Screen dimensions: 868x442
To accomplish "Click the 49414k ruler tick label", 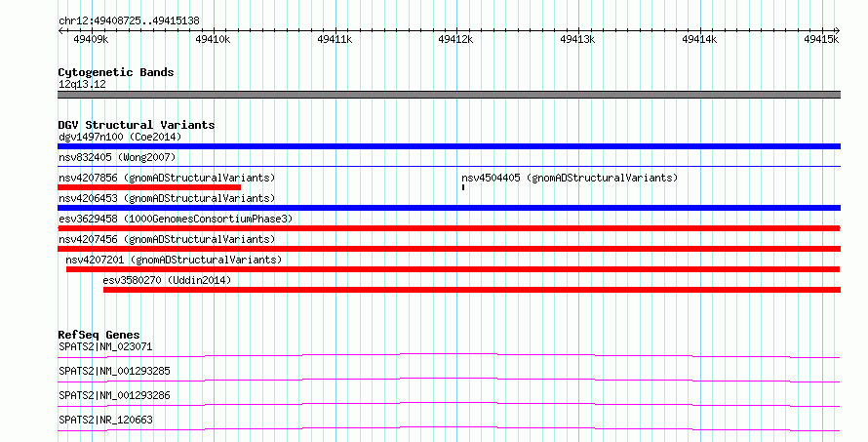I will pyautogui.click(x=699, y=39).
